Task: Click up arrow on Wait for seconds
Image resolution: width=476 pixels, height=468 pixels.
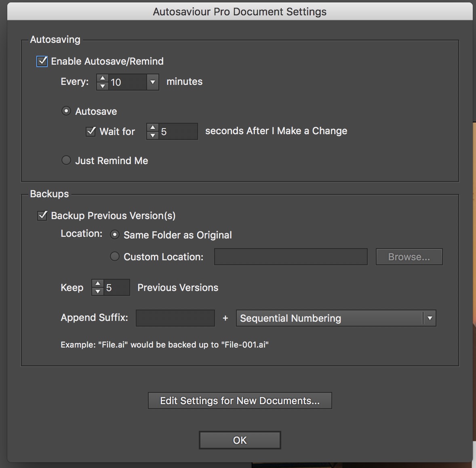Action: coord(152,128)
